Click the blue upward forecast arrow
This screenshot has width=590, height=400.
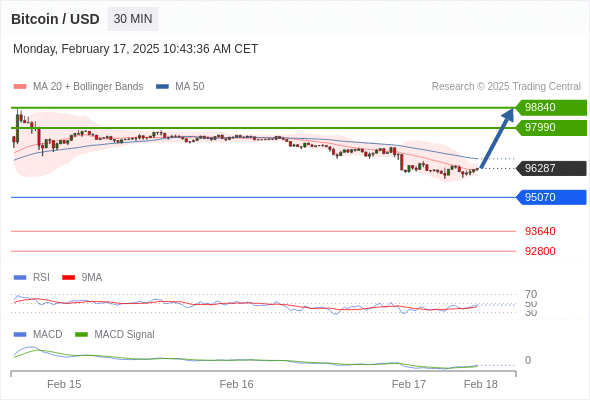[497, 138]
